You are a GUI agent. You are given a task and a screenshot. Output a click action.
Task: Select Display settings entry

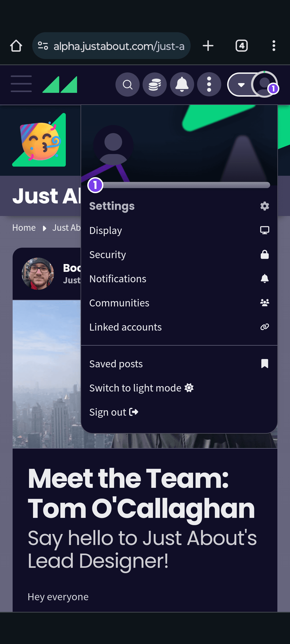179,230
